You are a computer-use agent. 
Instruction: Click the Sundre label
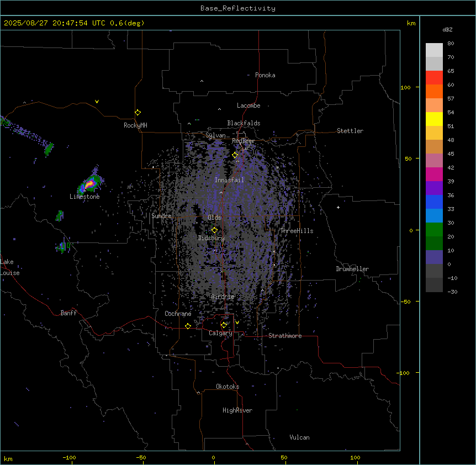tap(161, 216)
